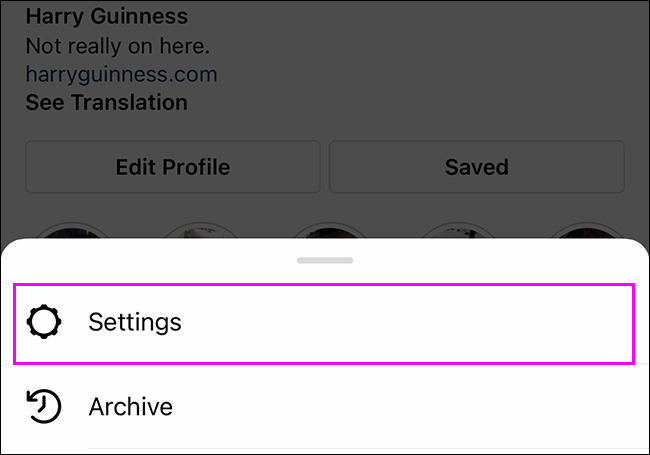
Task: Open the Saved posts button
Action: point(476,167)
